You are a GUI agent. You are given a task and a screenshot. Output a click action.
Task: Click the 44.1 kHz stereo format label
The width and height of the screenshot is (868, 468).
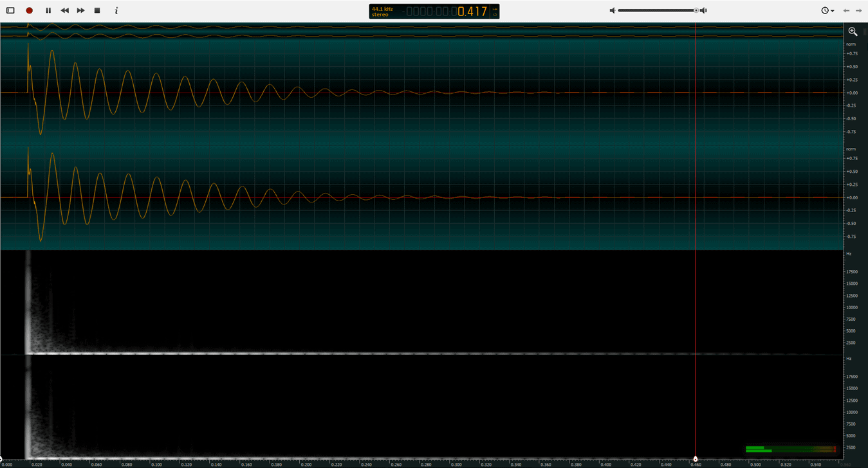(382, 12)
